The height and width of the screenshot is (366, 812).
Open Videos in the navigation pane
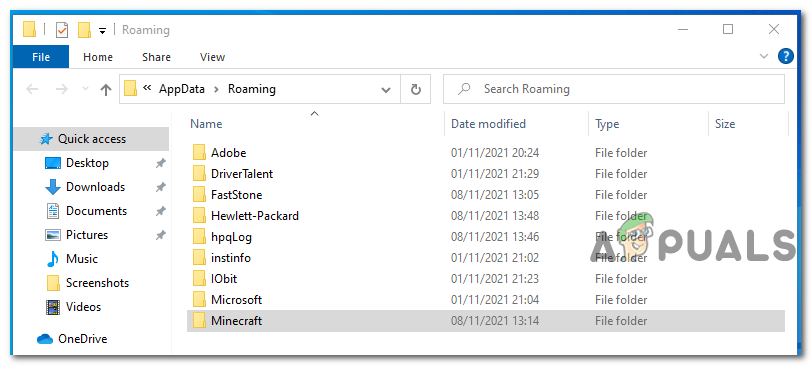(x=83, y=307)
